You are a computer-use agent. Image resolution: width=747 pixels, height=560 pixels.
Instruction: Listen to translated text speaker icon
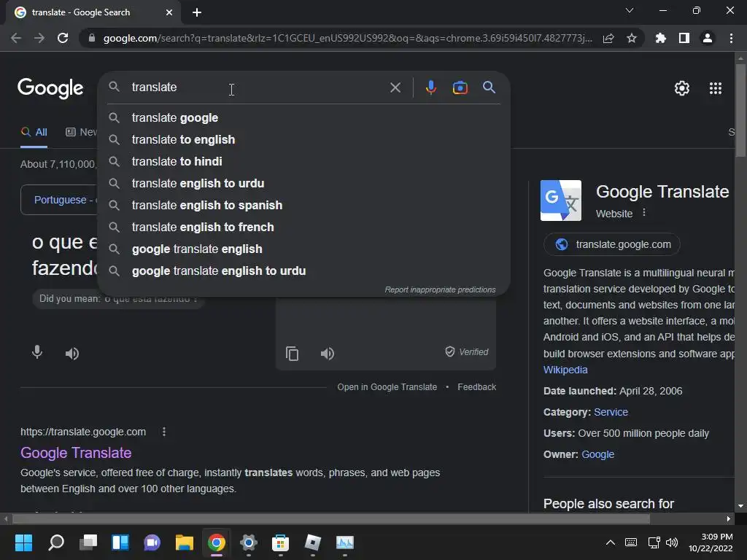tap(328, 354)
